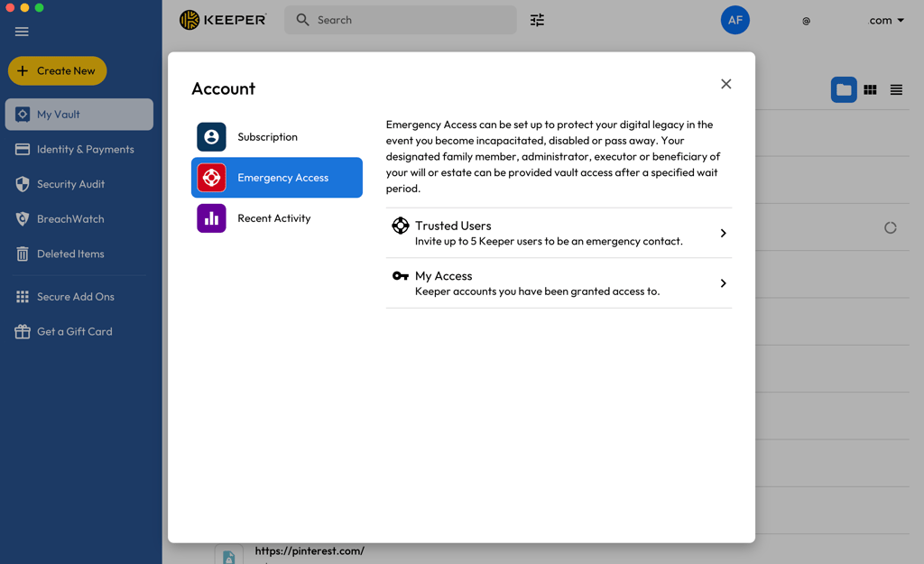
Task: Open BreachWatch section
Action: pos(79,218)
